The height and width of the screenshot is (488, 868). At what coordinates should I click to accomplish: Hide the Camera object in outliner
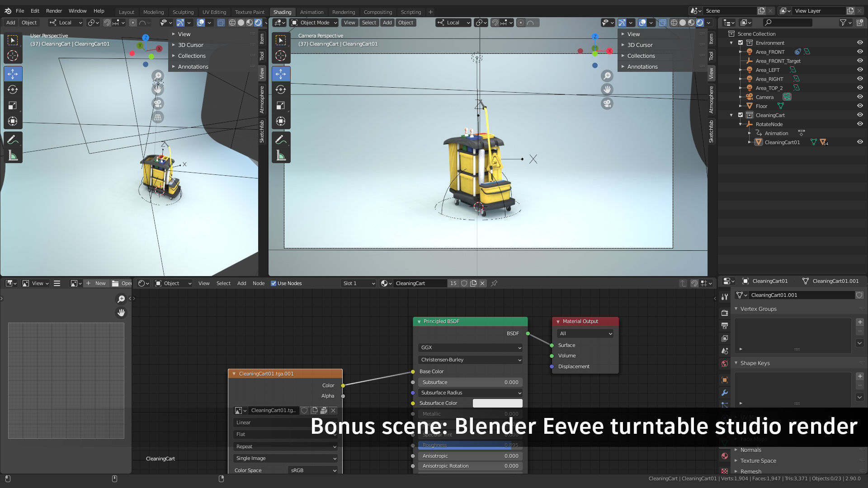[860, 97]
